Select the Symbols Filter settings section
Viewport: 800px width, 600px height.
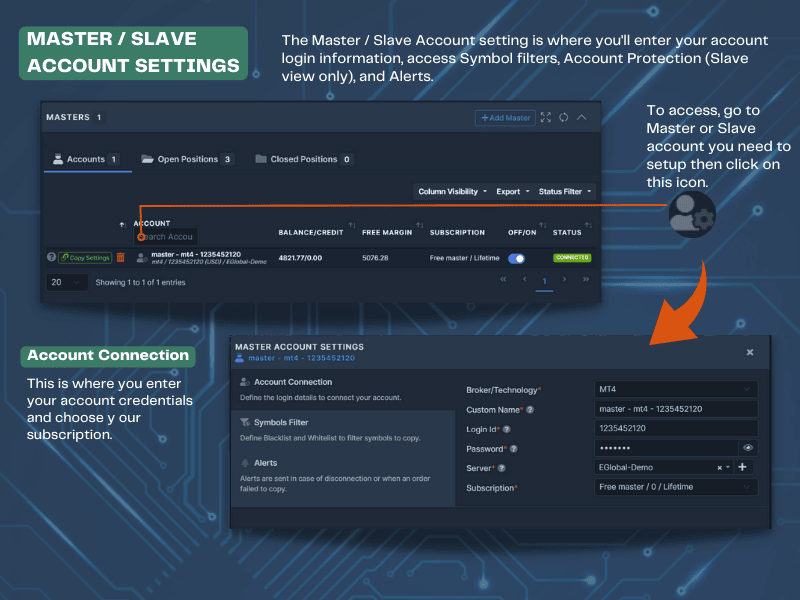281,423
